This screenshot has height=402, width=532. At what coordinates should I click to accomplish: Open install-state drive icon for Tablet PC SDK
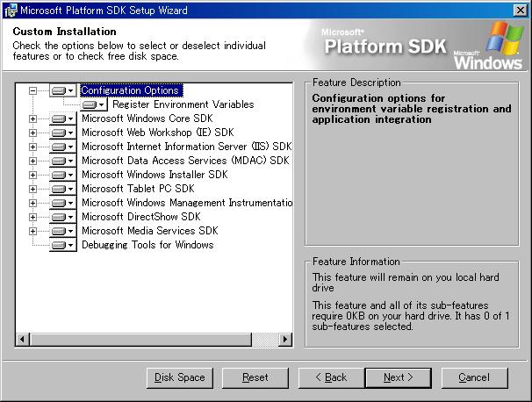[x=62, y=189]
